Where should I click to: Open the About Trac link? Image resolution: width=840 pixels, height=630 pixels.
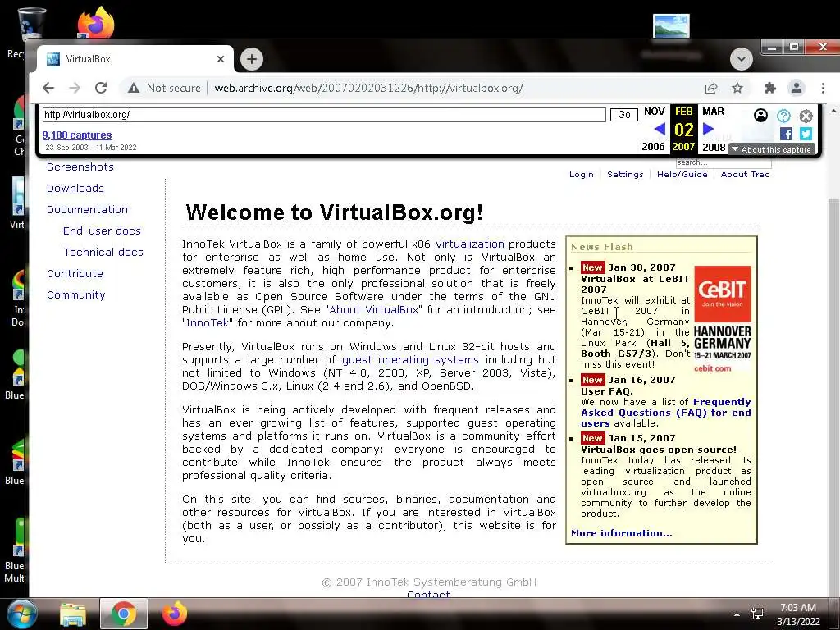(x=745, y=174)
